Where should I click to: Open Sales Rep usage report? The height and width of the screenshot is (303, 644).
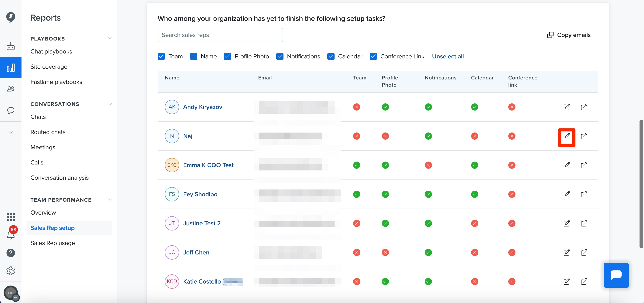[x=52, y=243]
